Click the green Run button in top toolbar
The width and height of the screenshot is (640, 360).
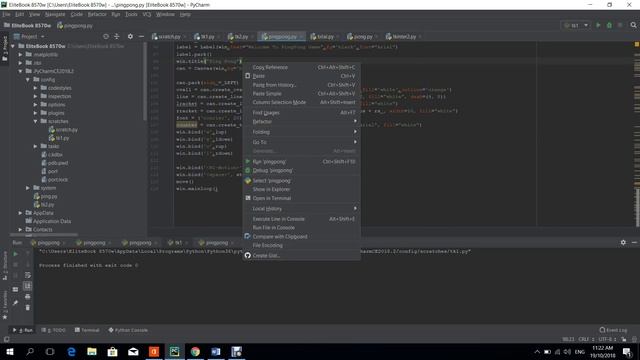coord(598,25)
